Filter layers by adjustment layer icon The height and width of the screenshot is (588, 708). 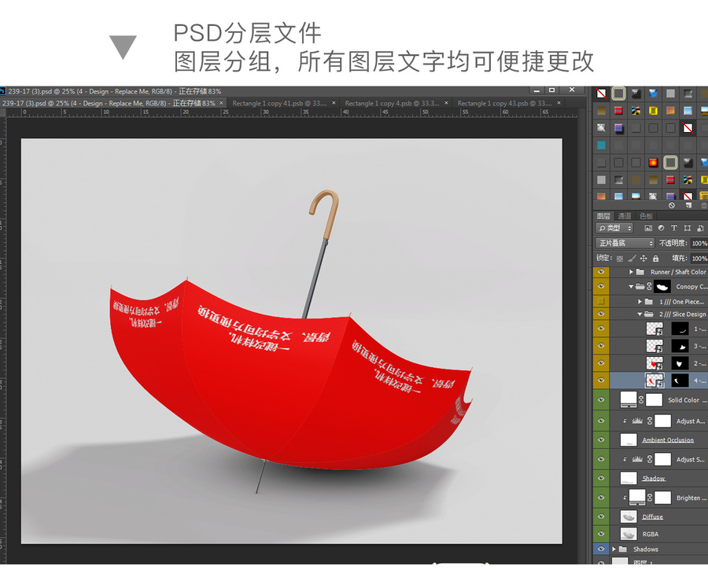pyautogui.click(x=661, y=228)
